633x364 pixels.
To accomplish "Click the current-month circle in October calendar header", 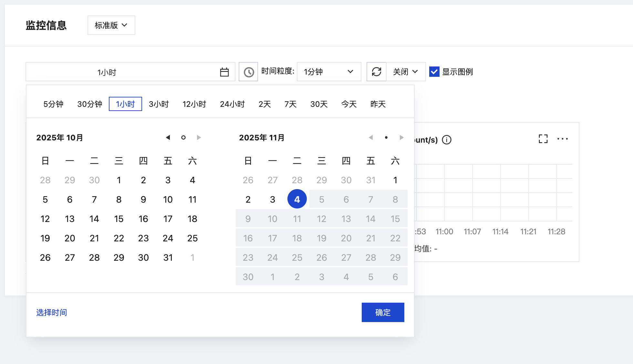I will pyautogui.click(x=183, y=137).
